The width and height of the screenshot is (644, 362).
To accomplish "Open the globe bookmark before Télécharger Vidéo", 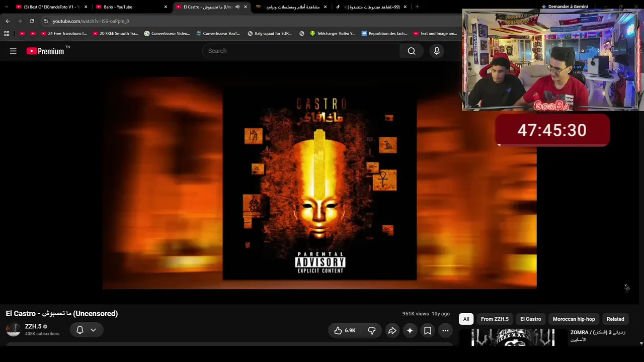I will pyautogui.click(x=302, y=34).
